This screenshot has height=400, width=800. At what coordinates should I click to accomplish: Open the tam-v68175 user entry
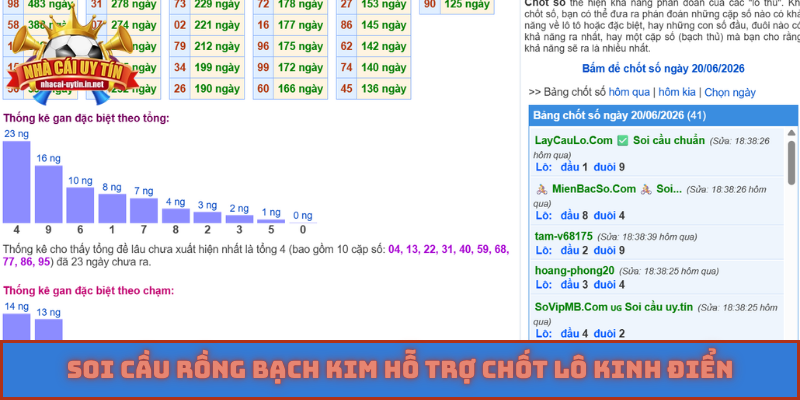pyautogui.click(x=563, y=236)
